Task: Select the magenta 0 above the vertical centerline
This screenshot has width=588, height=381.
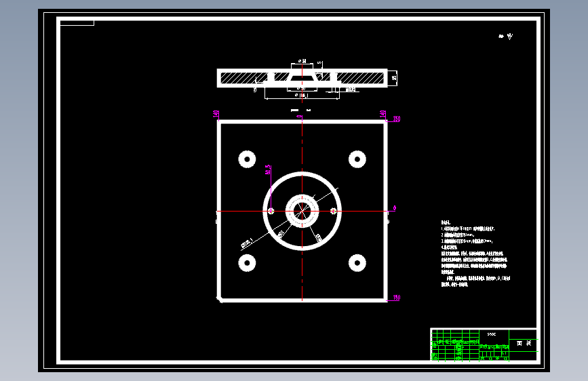Action: [x=299, y=117]
